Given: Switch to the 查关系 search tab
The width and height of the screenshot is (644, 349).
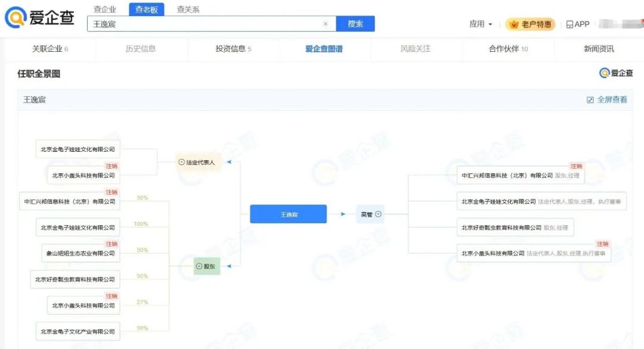Looking at the screenshot, I should click(x=188, y=9).
